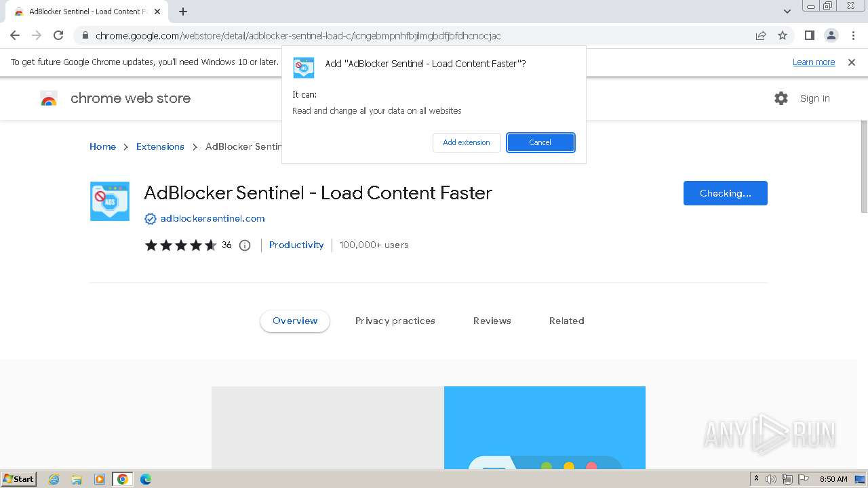Go forward with the browser forward arrow

(x=37, y=35)
